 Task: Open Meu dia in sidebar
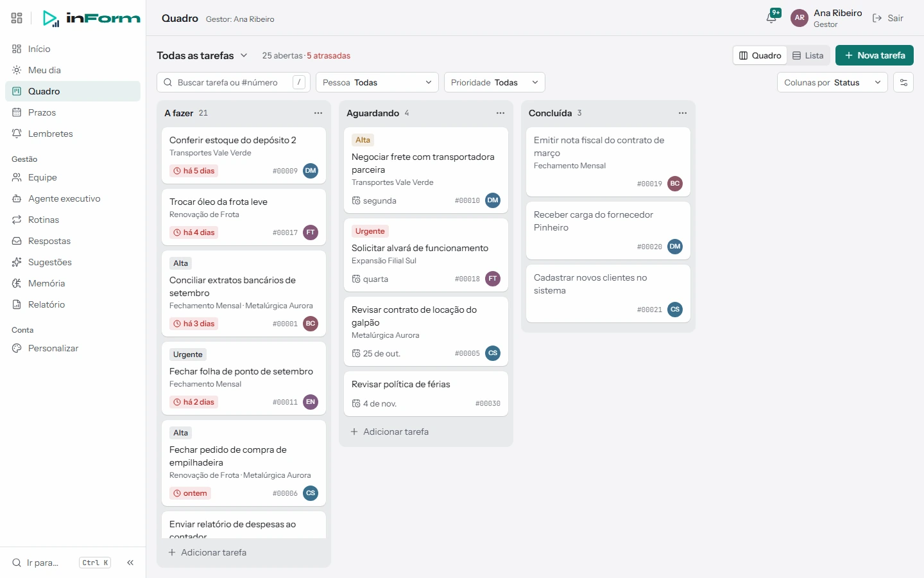(x=73, y=70)
